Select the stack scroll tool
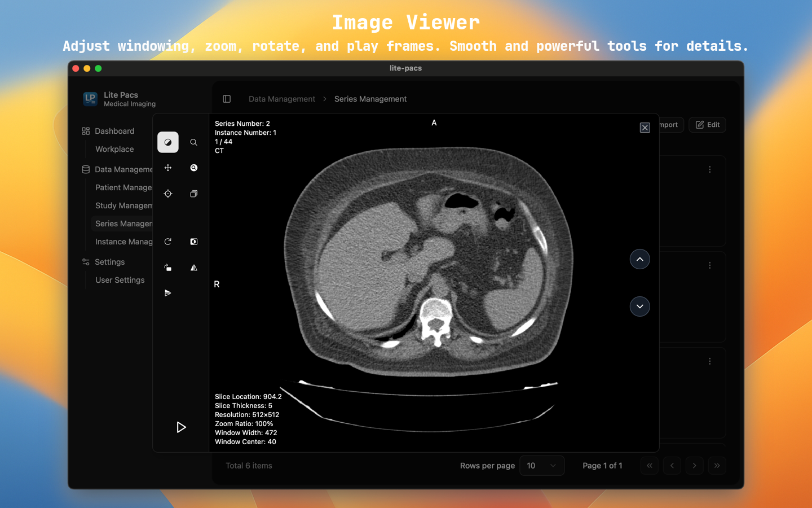This screenshot has width=812, height=508. pyautogui.click(x=193, y=194)
